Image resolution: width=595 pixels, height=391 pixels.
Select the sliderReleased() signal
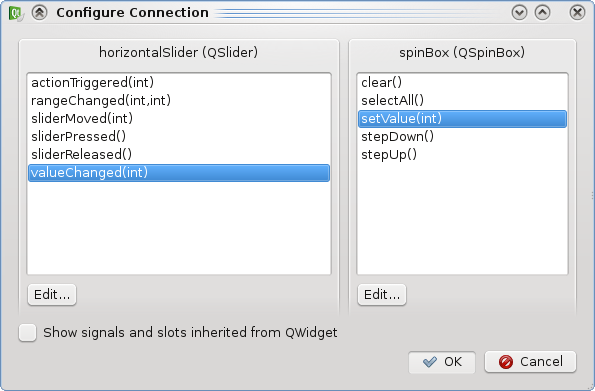179,155
